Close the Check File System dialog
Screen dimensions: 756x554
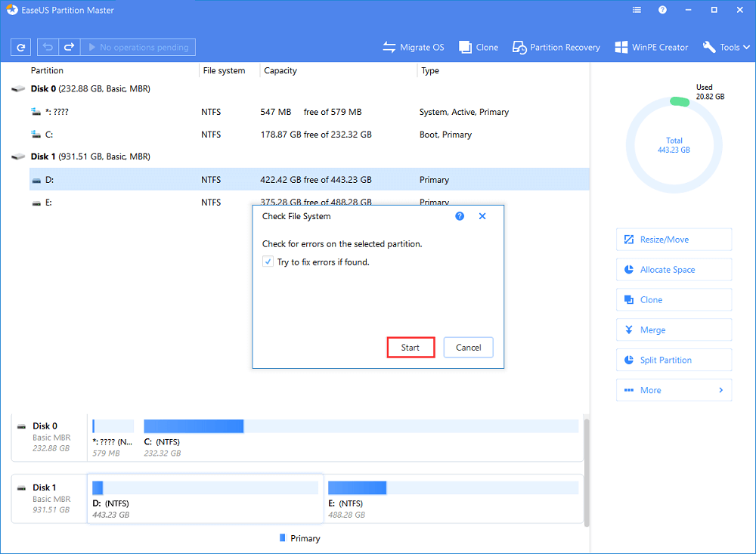click(482, 216)
